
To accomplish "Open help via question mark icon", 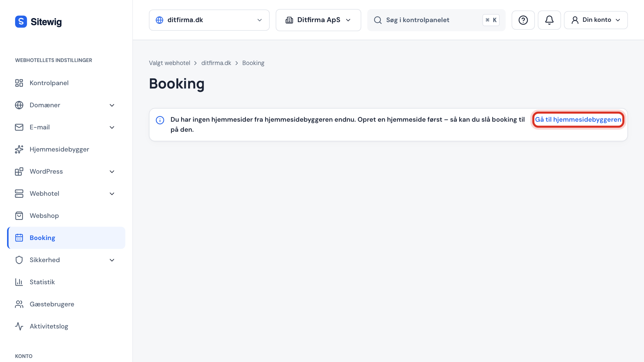I will coord(523,20).
